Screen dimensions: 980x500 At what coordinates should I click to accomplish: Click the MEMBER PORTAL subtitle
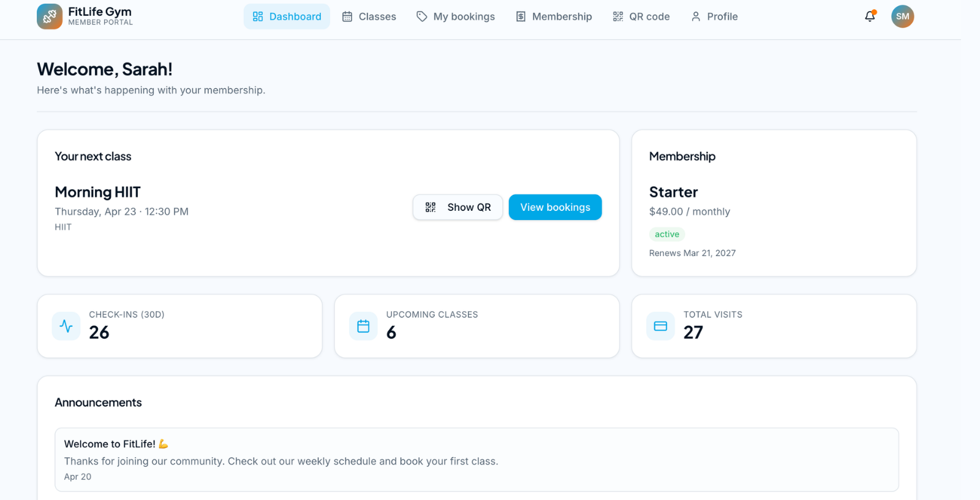(x=100, y=23)
